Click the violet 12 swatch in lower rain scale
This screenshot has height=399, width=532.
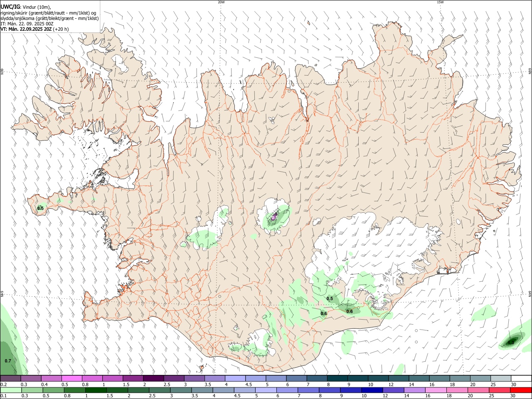point(394,390)
